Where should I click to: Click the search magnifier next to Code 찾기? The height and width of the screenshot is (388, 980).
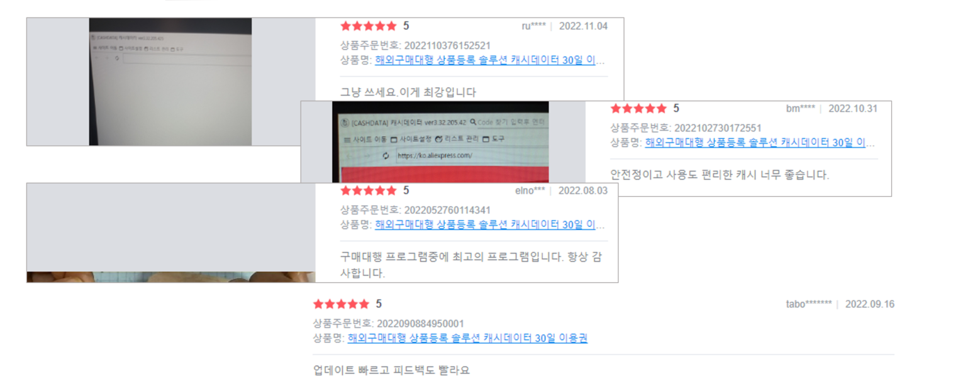click(473, 121)
